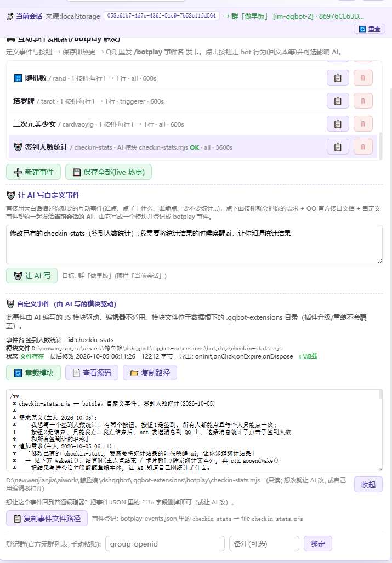Image resolution: width=392 pixels, height=563 pixels.
Task: Click the session ID 058e61b7 box
Action: point(162,16)
